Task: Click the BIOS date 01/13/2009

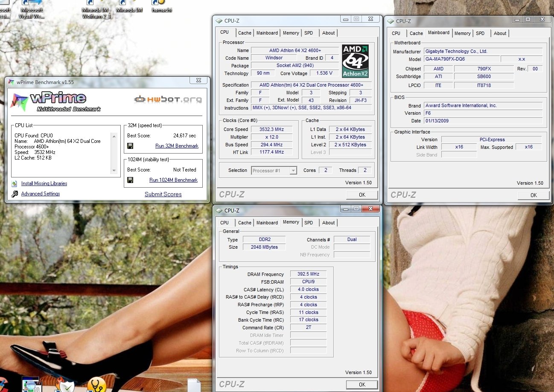Action: click(x=483, y=121)
